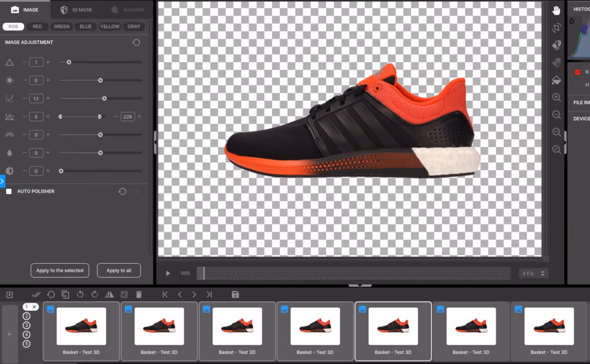
Task: Click the select all double-check icon
Action: pos(36,294)
